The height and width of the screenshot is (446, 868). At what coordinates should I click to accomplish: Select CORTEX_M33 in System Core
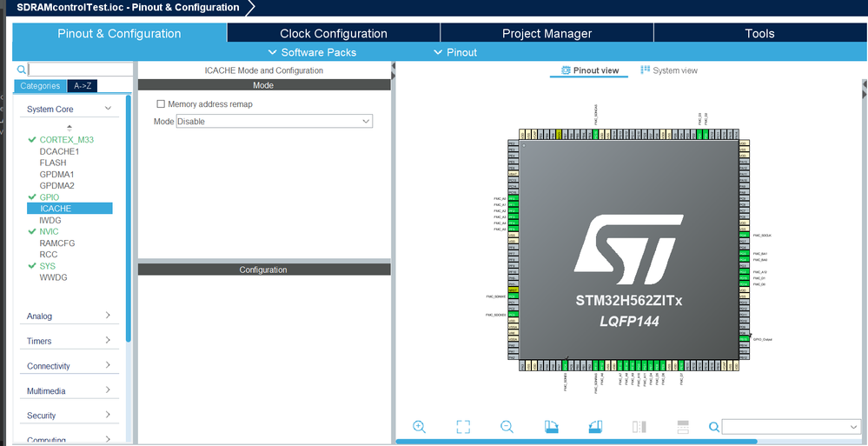66,140
